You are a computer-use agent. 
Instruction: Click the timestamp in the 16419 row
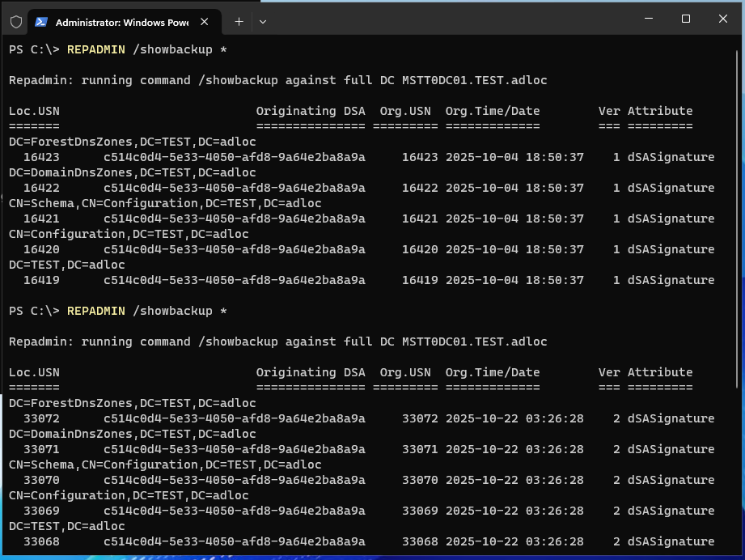(x=514, y=280)
